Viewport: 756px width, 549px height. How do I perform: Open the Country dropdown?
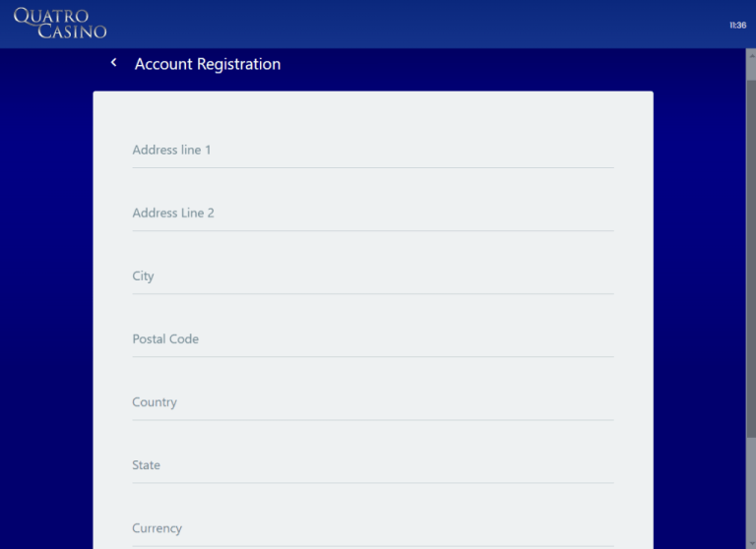tap(372, 402)
